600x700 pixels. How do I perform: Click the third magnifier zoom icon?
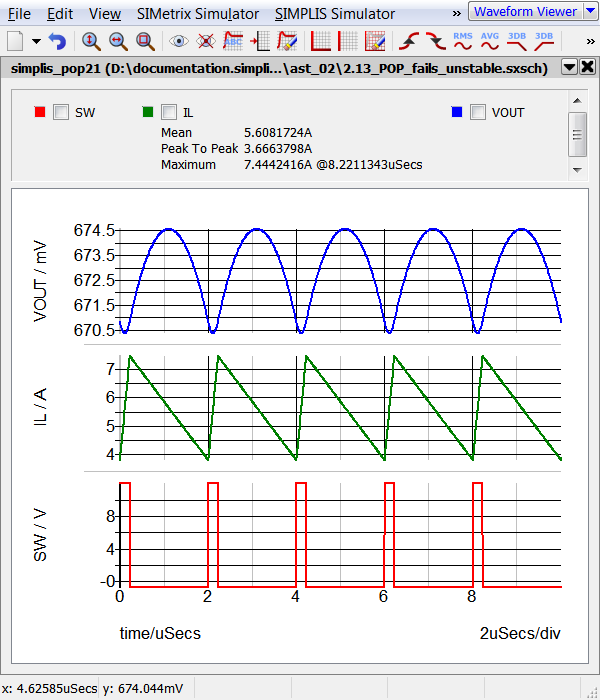click(145, 42)
